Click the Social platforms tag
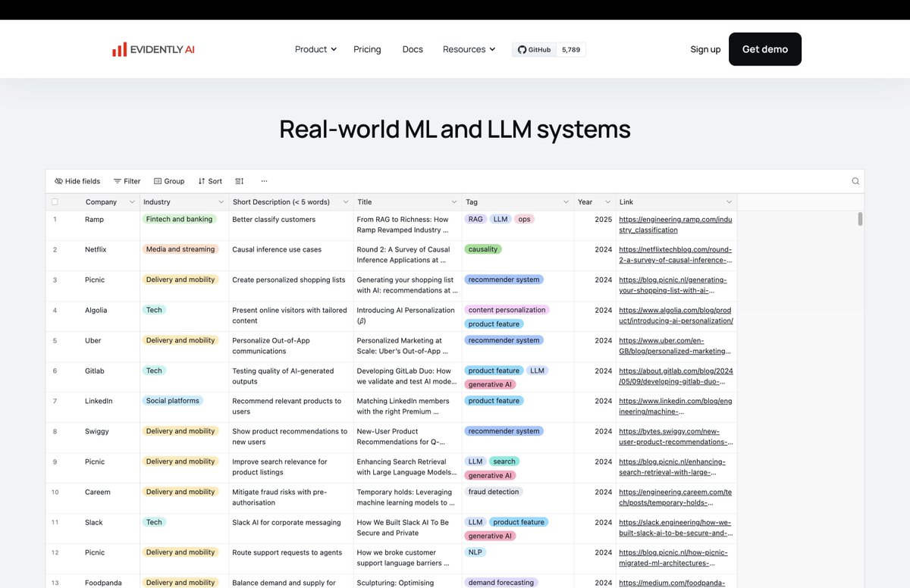This screenshot has height=588, width=910. [172, 401]
